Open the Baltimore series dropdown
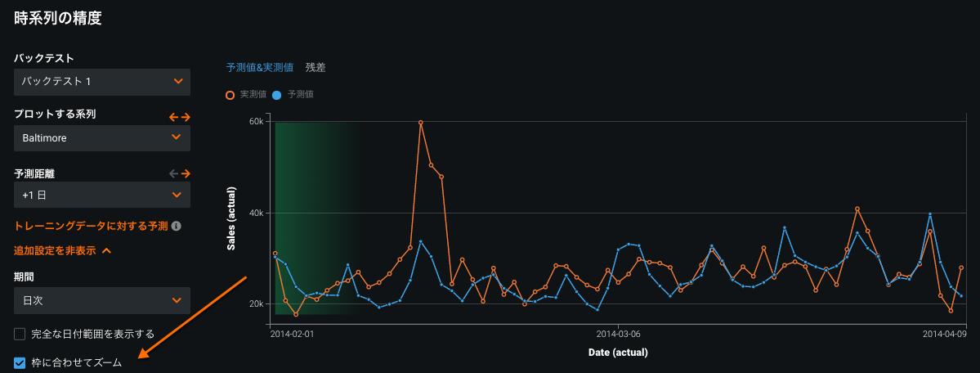 pos(102,137)
